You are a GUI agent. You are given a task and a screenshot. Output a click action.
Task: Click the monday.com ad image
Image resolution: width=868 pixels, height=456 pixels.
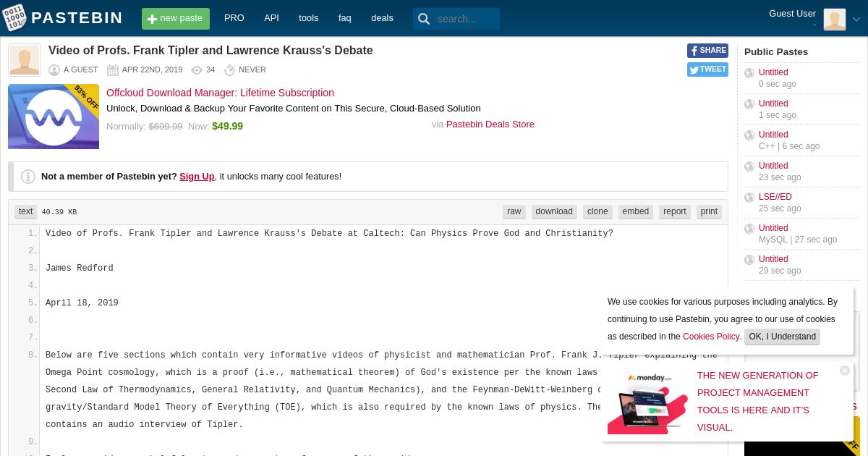click(647, 402)
